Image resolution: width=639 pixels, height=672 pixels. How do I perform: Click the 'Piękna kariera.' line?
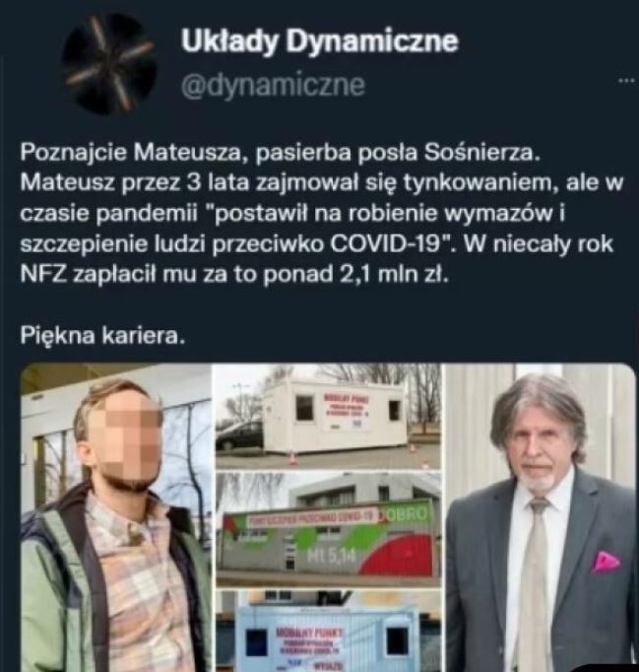tap(102, 335)
